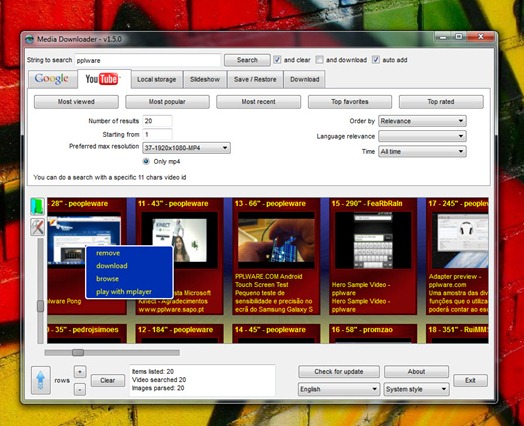This screenshot has width=524, height=426.
Task: Expand the Time 'All time' dropdown
Action: (422, 151)
